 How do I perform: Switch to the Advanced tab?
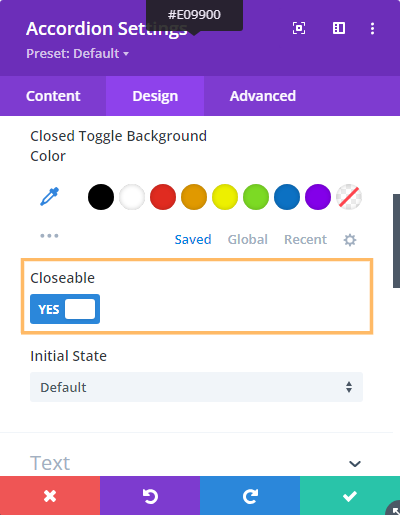(x=263, y=96)
